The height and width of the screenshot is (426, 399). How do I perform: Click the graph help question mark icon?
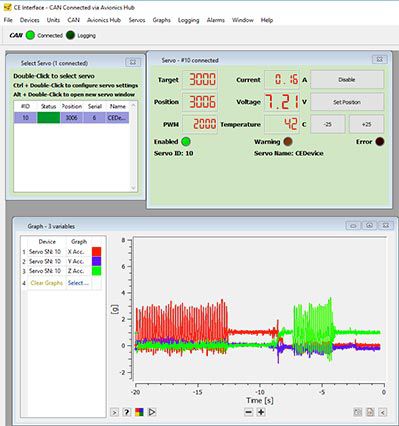pos(127,412)
